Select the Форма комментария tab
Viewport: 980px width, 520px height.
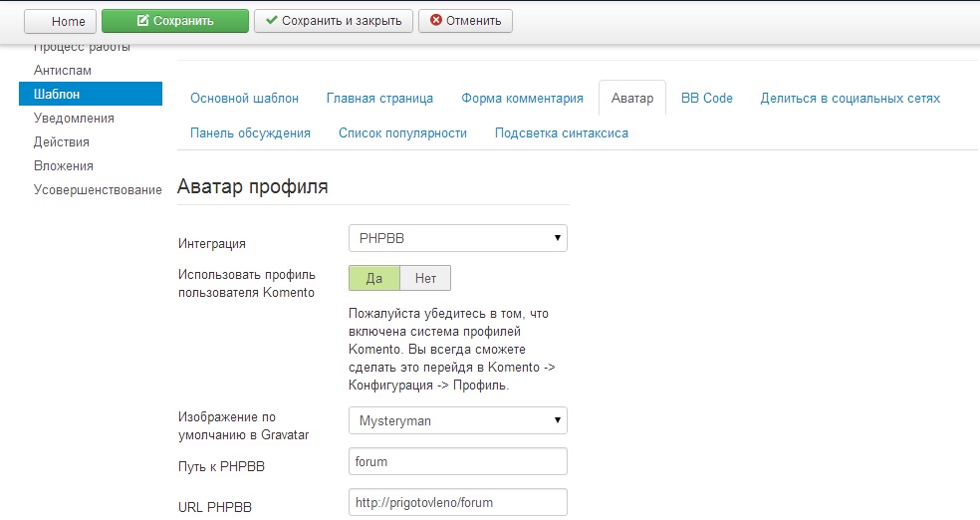pyautogui.click(x=522, y=99)
